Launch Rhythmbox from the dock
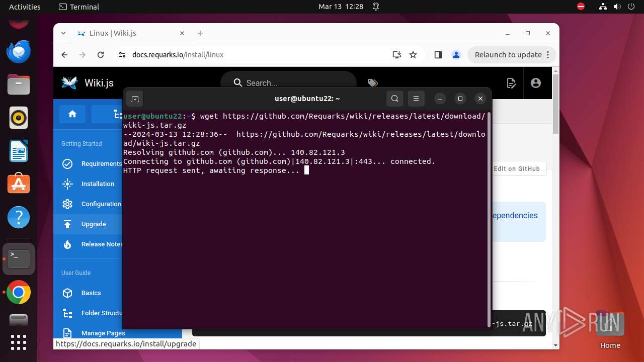The height and width of the screenshot is (362, 644). [19, 118]
